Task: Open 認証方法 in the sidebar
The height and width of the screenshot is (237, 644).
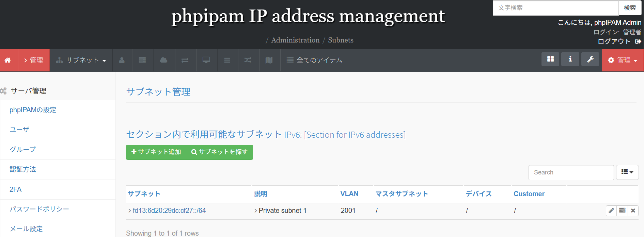Action: point(23,169)
